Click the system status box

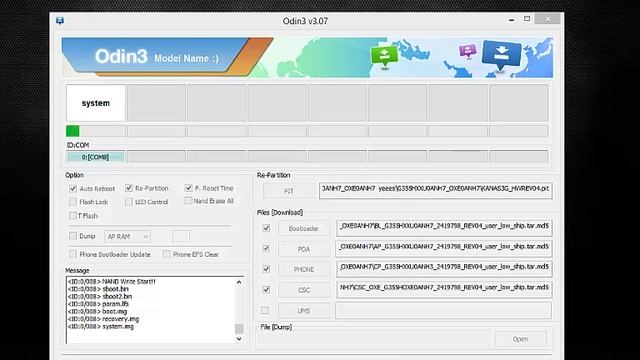96,103
